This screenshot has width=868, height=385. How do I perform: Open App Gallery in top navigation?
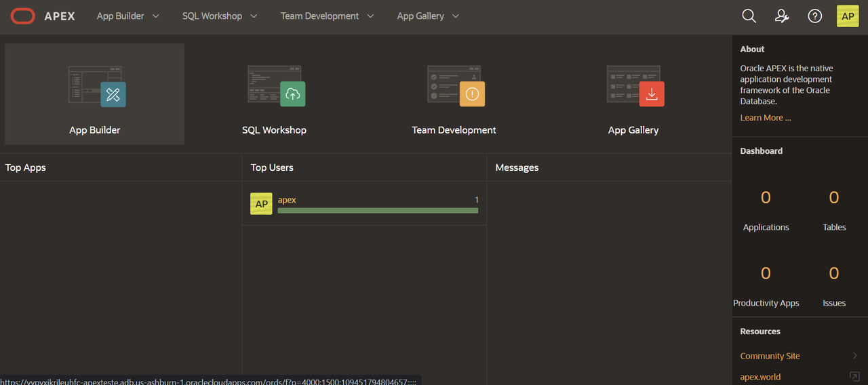click(420, 16)
